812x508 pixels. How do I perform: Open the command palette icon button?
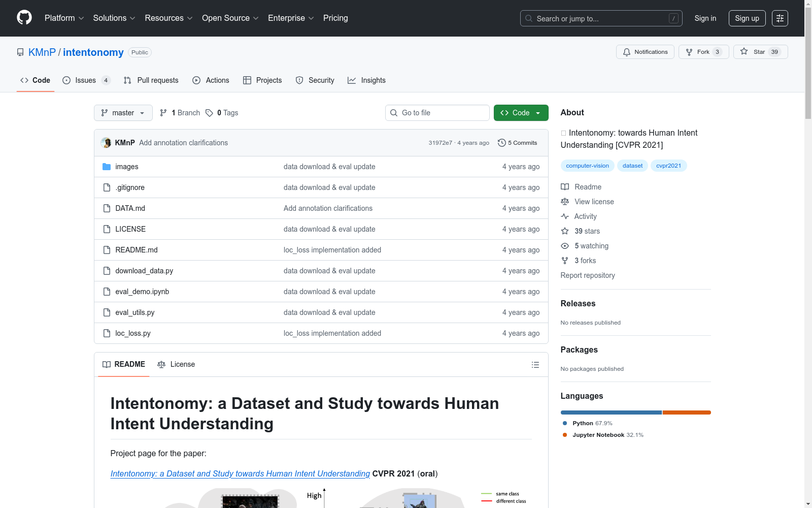click(780, 18)
